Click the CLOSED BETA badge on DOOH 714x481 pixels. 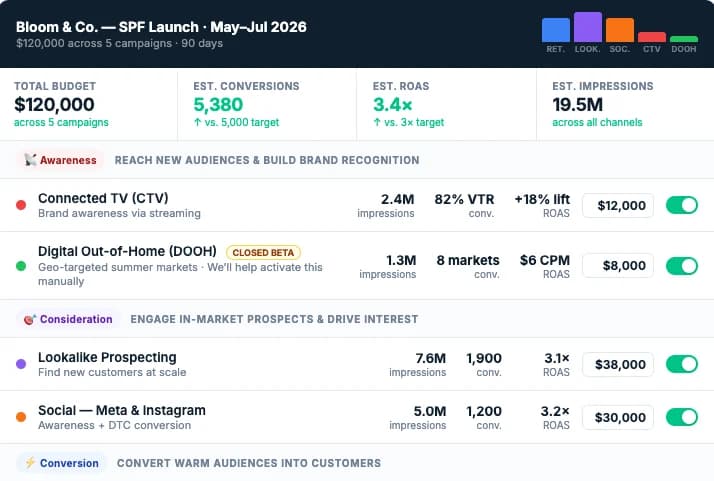(x=263, y=252)
